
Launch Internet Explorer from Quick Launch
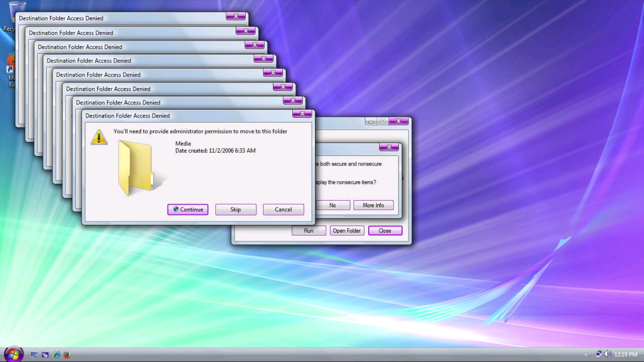point(56,355)
